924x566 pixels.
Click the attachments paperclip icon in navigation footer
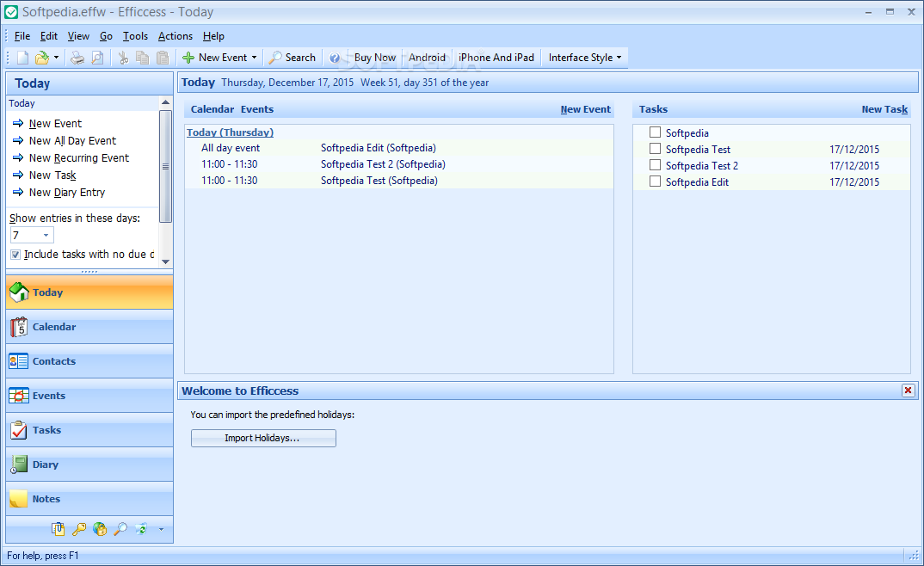coord(58,529)
